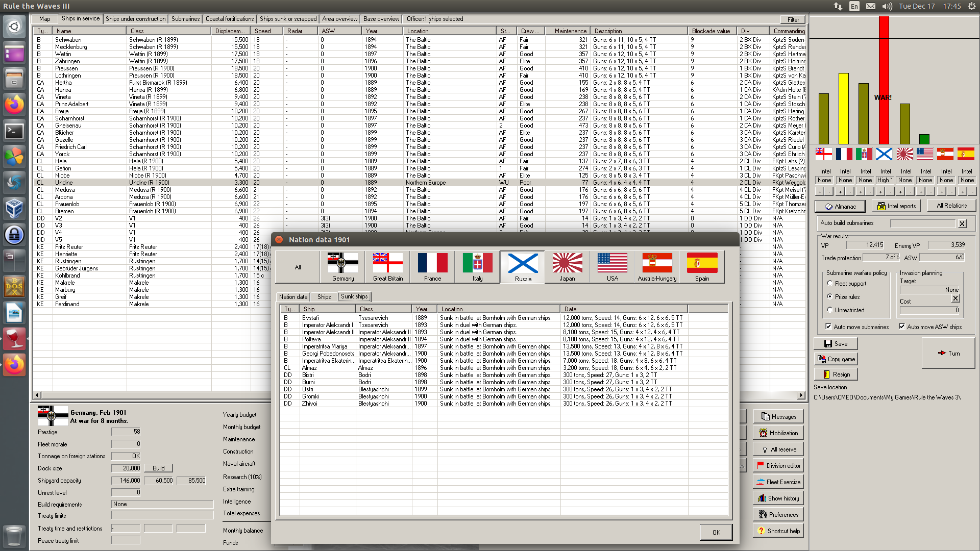Toggle Auto move ASW ships checkbox
This screenshot has height=551, width=980.
(902, 327)
